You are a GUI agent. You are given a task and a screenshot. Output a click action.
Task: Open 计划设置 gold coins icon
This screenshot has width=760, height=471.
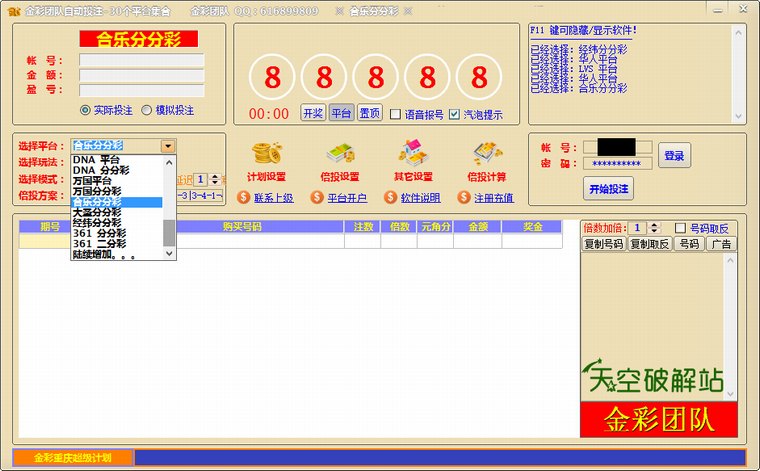coord(266,154)
